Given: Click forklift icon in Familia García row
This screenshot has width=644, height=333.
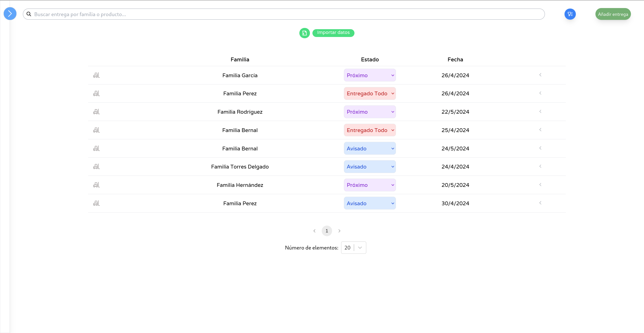Looking at the screenshot, I should pyautogui.click(x=97, y=75).
